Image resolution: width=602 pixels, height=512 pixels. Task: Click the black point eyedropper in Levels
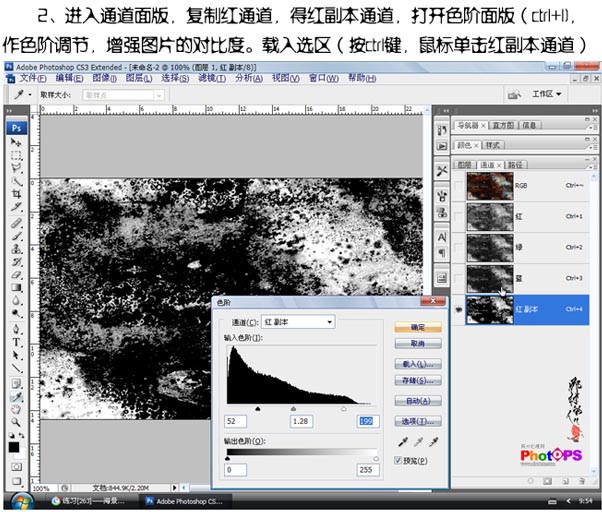pos(402,440)
